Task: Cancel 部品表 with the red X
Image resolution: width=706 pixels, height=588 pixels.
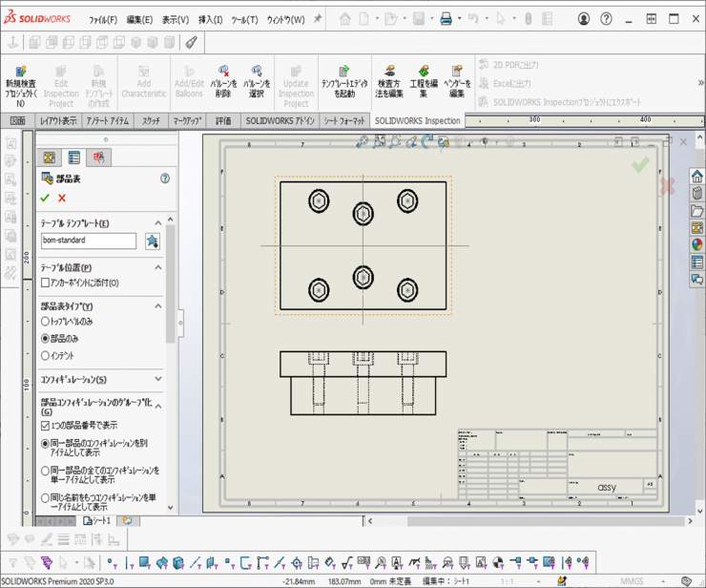Action: coord(62,198)
